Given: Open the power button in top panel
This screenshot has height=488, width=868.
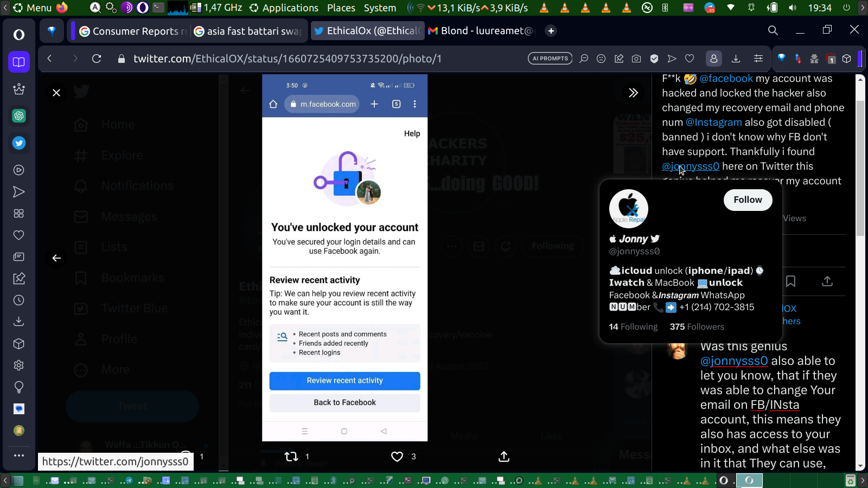Looking at the screenshot, I should (x=846, y=8).
